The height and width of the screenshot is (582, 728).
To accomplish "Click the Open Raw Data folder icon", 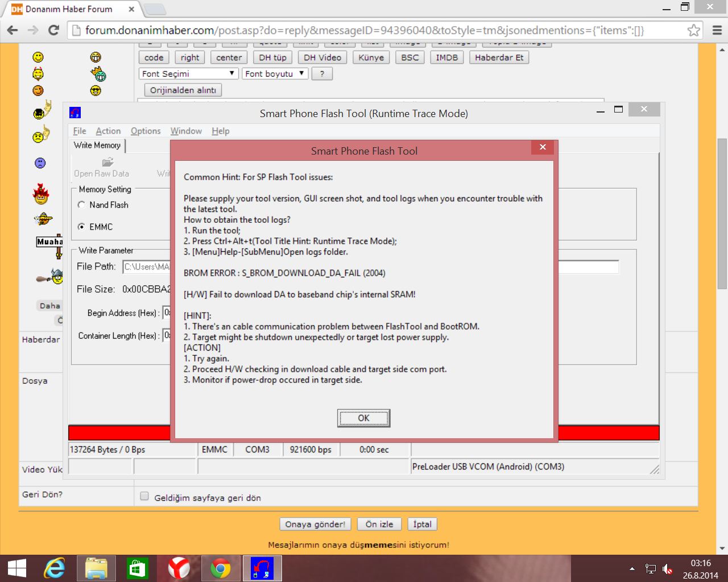I will 107,163.
